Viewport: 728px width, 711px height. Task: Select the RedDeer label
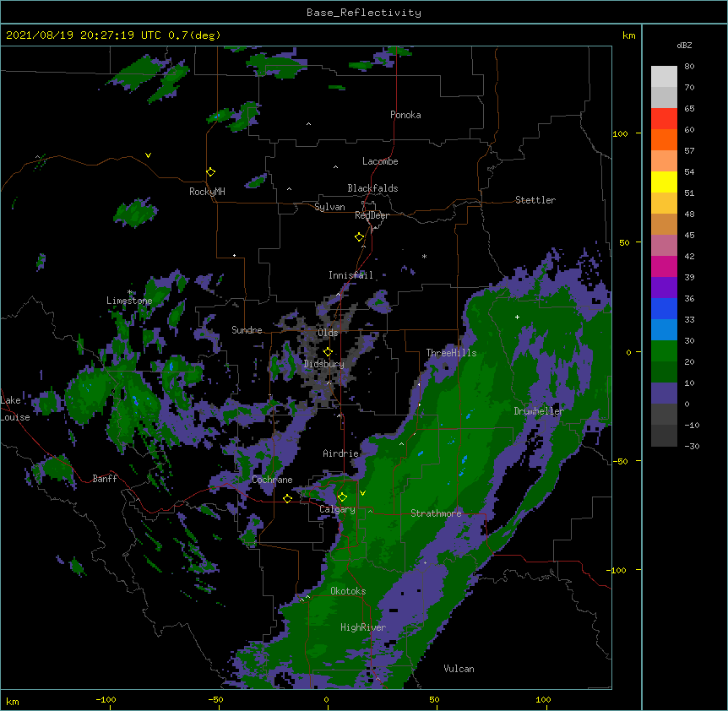[x=372, y=215]
